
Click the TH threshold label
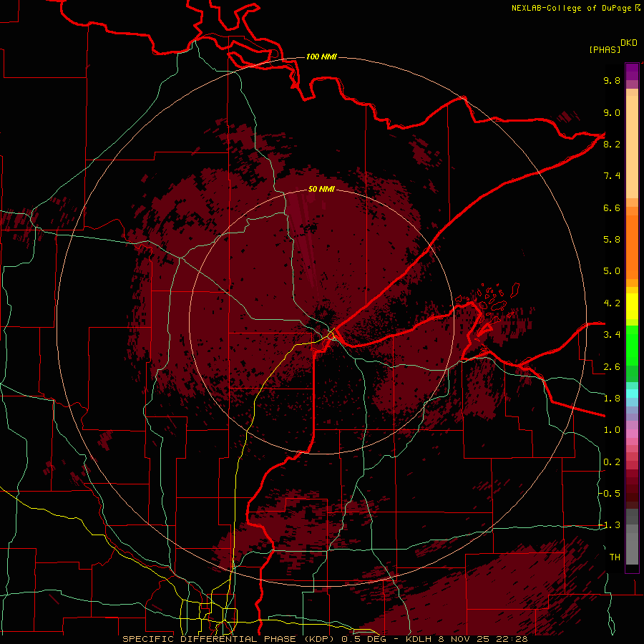point(615,557)
